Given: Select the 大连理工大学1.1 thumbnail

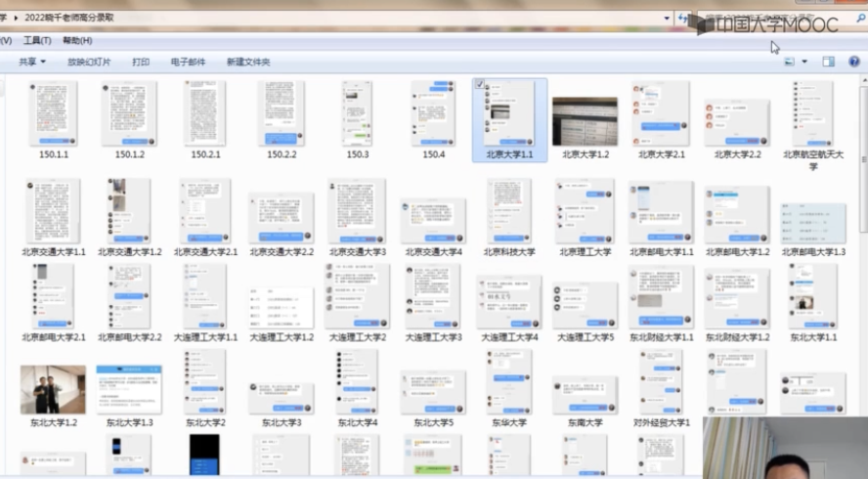Looking at the screenshot, I should pyautogui.click(x=205, y=296).
